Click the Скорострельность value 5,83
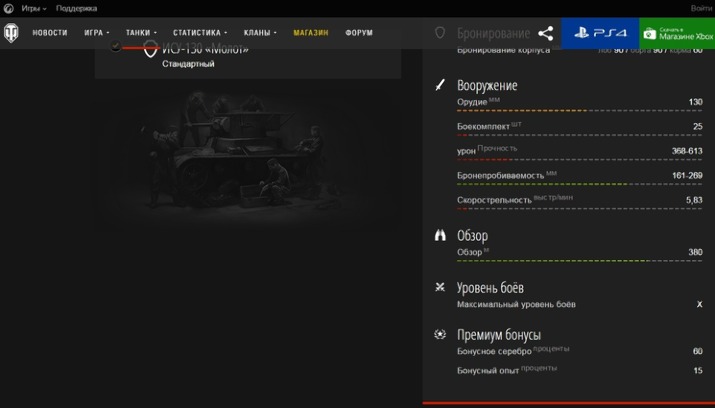The image size is (715, 408). 694,200
